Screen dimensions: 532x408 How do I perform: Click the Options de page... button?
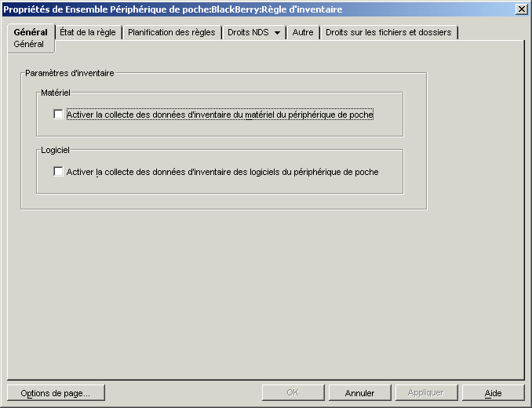[x=56, y=393]
